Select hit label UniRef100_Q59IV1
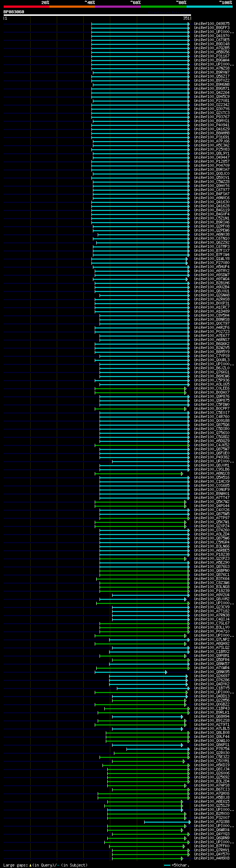Image resolution: width=236 pixels, height=868 pixels. click(x=212, y=178)
